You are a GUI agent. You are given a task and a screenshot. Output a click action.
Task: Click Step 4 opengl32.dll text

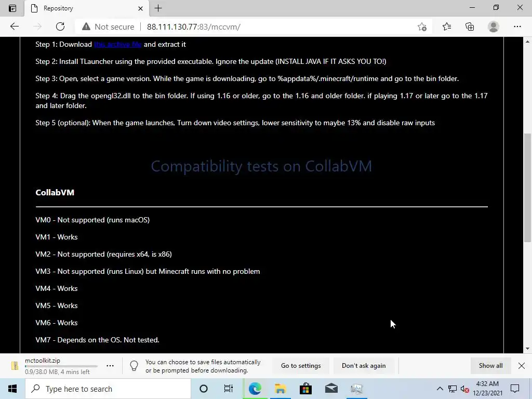pyautogui.click(x=261, y=100)
